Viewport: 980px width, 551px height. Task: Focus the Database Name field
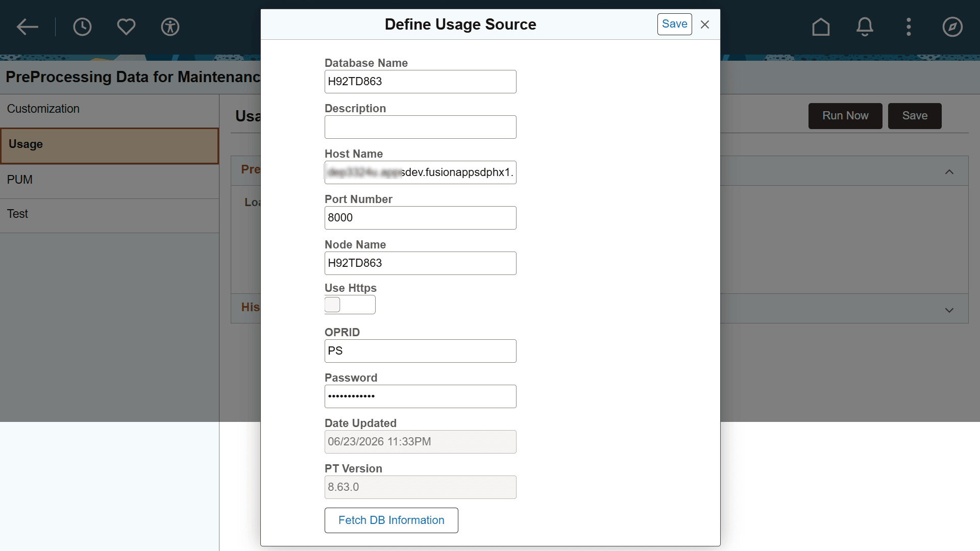click(x=420, y=82)
